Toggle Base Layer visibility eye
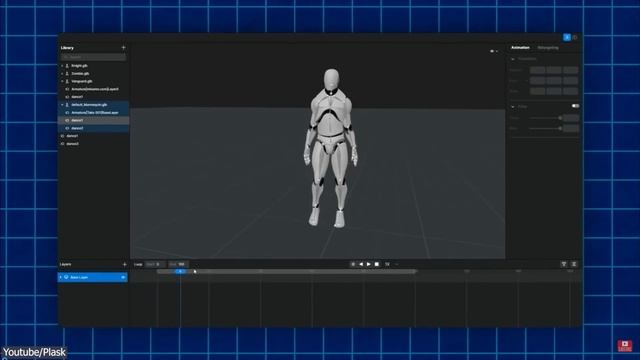 point(123,278)
